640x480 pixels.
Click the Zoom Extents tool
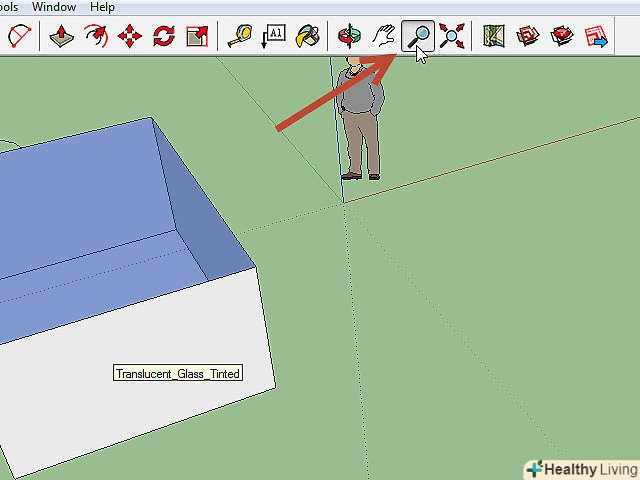pyautogui.click(x=451, y=37)
